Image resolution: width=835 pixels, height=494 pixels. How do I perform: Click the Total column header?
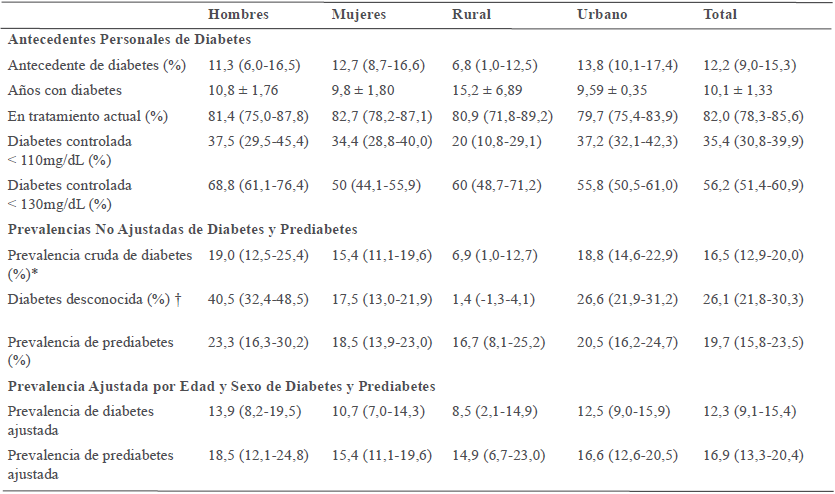719,14
